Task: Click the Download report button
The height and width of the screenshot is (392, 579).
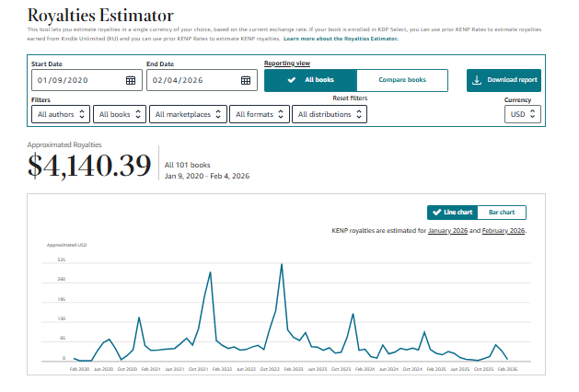Action: click(504, 80)
